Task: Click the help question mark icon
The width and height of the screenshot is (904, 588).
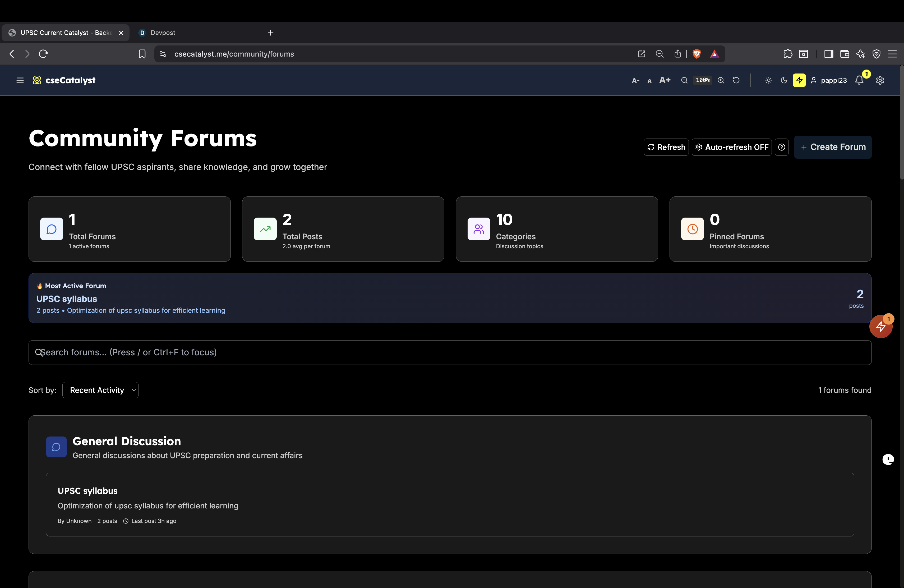Action: point(782,147)
